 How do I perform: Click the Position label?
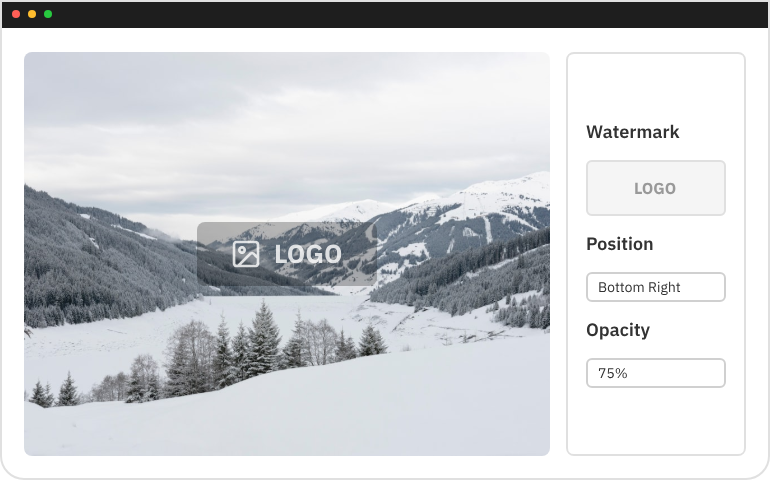click(x=619, y=244)
